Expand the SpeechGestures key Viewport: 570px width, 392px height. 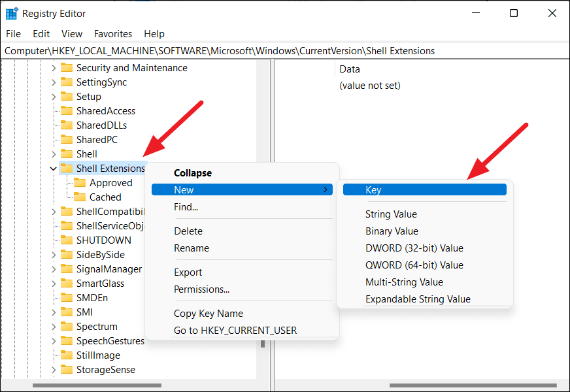pos(54,341)
